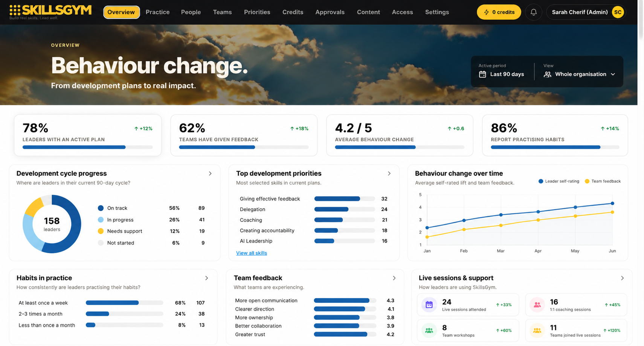Expand the Team feedback card arrow

tap(394, 278)
